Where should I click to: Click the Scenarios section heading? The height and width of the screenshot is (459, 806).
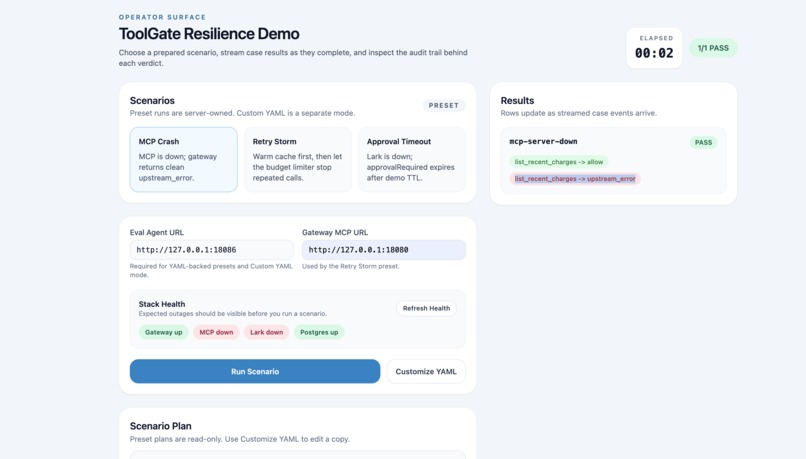(x=152, y=101)
